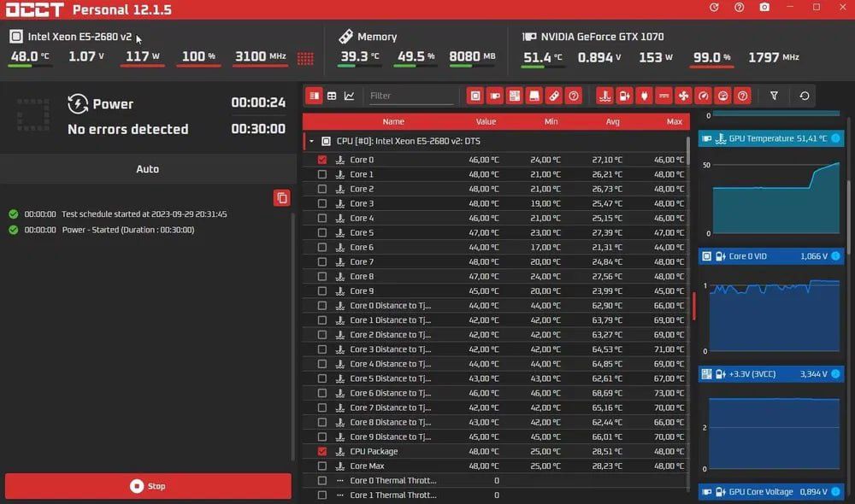
Task: Uncheck the CPU Package checkbox
Action: tap(322, 451)
